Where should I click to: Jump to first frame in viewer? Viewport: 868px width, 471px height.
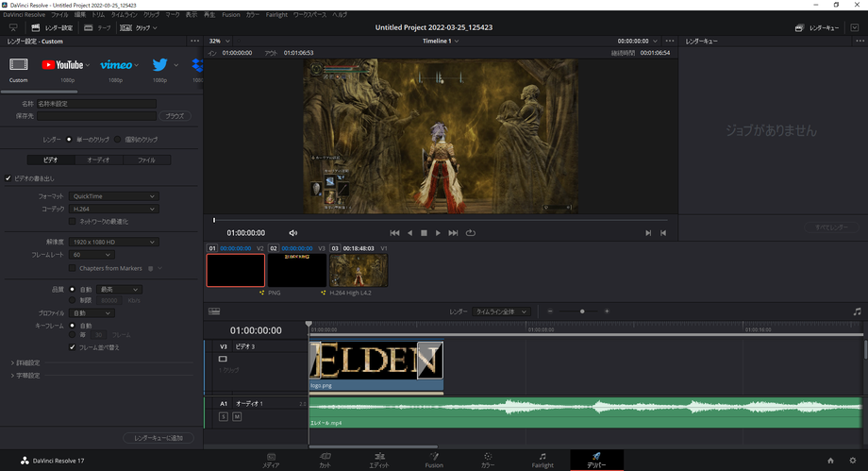[x=394, y=233]
